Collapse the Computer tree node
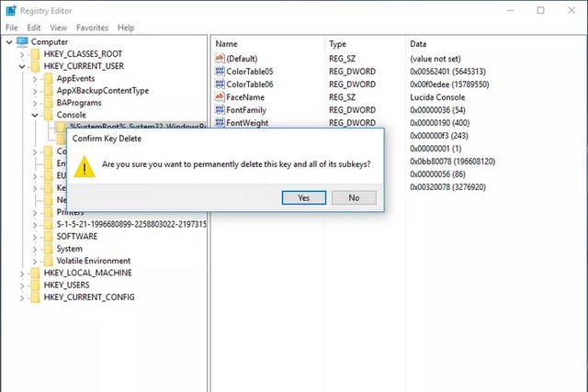 pyautogui.click(x=9, y=42)
